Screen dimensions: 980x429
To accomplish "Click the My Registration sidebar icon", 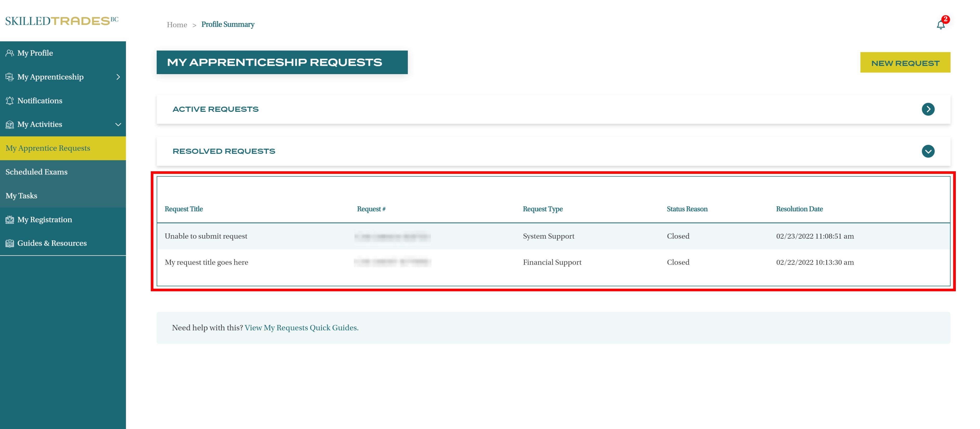I will tap(10, 220).
